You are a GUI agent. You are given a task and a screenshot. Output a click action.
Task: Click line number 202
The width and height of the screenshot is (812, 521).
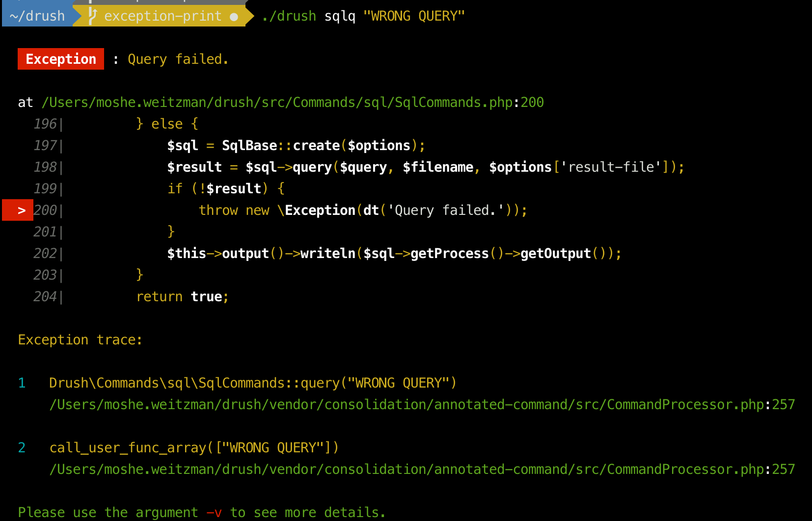45,253
